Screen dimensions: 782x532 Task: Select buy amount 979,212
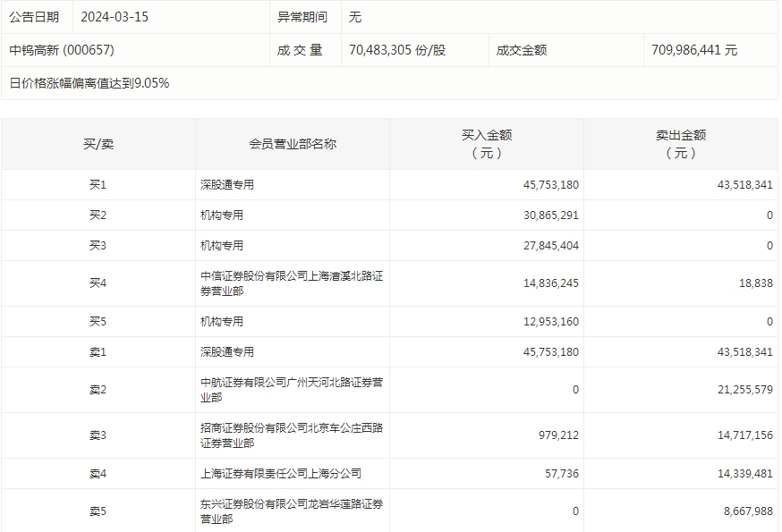[x=558, y=435]
